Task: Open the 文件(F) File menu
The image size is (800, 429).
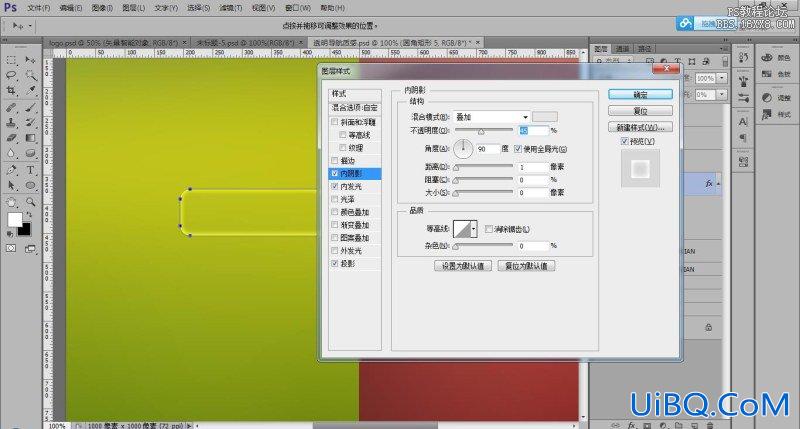Action: (x=39, y=8)
